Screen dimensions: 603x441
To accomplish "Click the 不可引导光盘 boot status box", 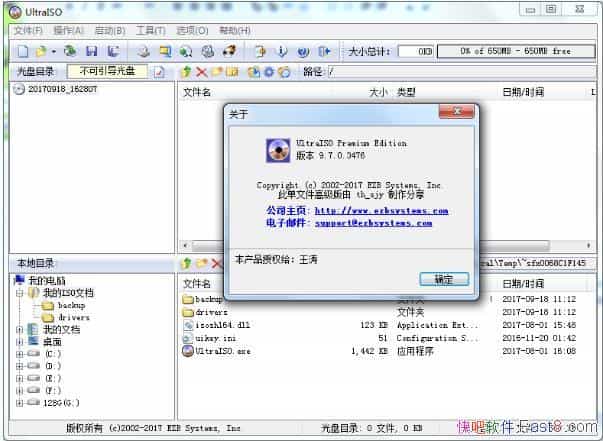I will point(107,71).
